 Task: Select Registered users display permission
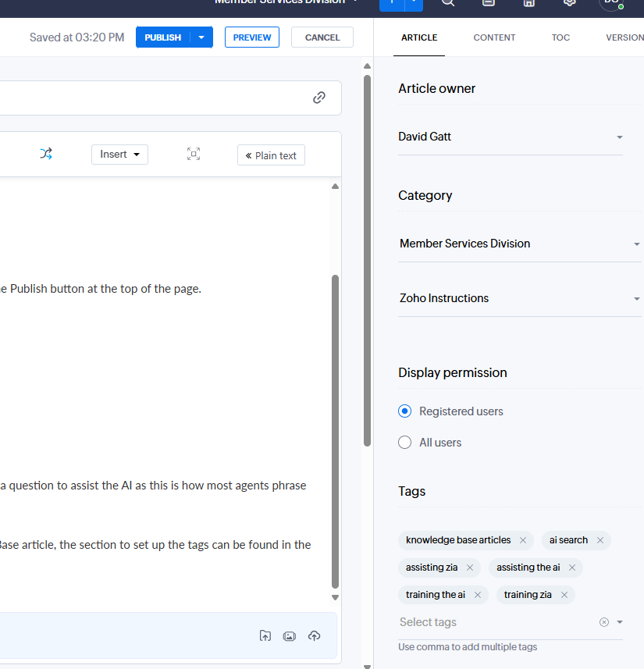(404, 411)
